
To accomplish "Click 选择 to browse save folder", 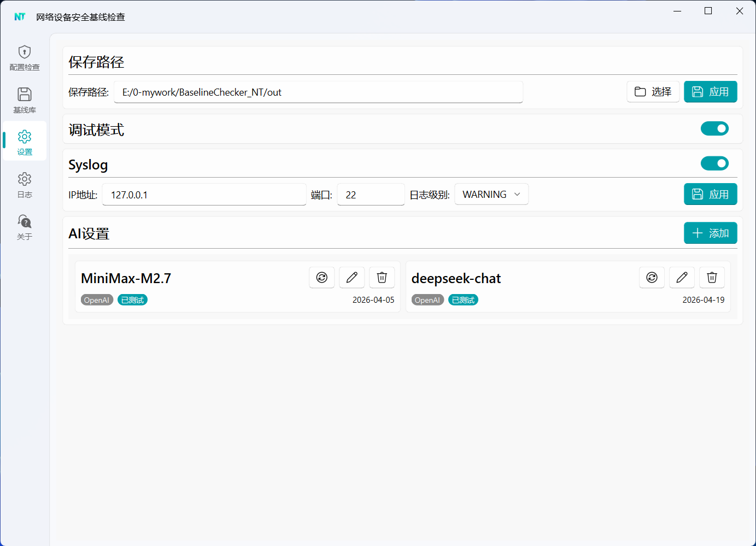I will [653, 92].
